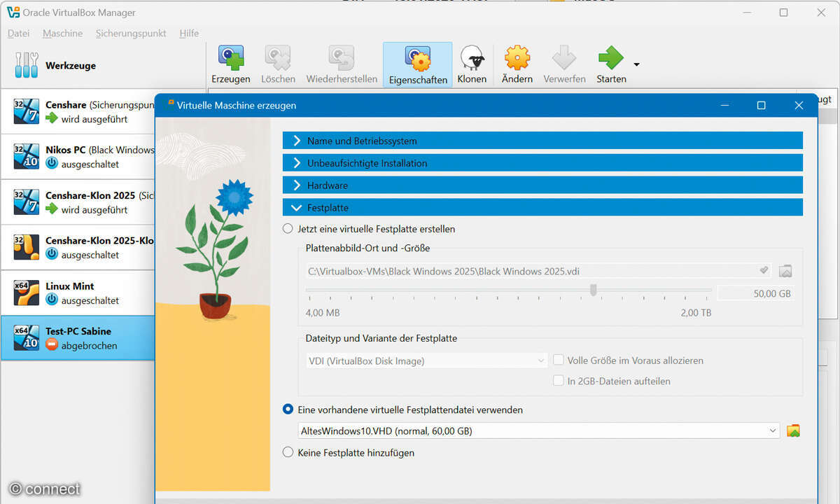Viewport: 840px width, 504px height.
Task: Expand the Hardware section
Action: point(542,185)
